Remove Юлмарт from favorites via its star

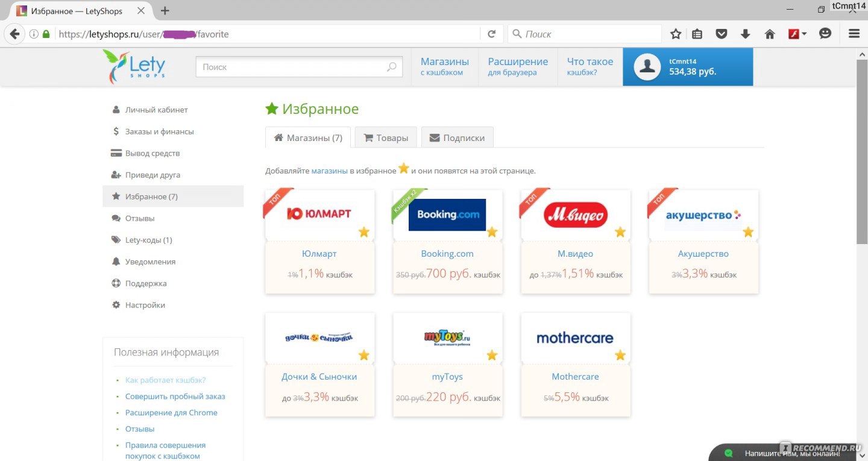point(364,232)
